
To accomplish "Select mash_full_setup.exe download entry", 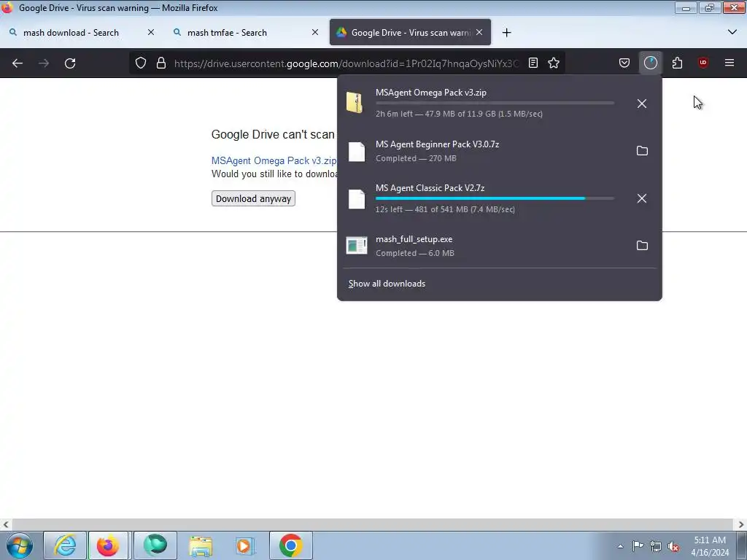I will tap(499, 246).
